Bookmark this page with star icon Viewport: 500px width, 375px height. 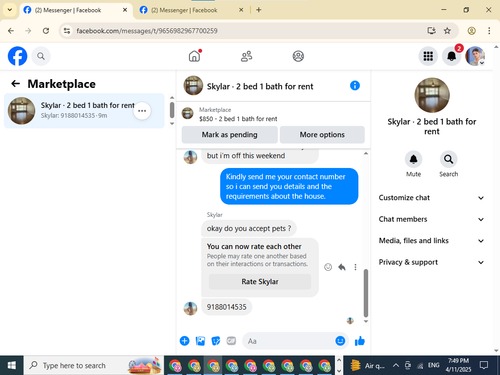point(447,31)
